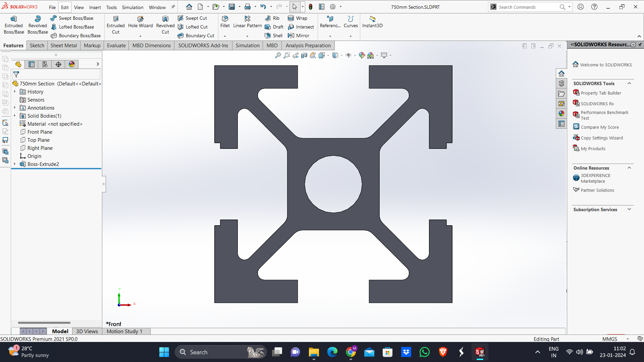Switch to the Sketch tab
The image size is (644, 362).
[37, 46]
